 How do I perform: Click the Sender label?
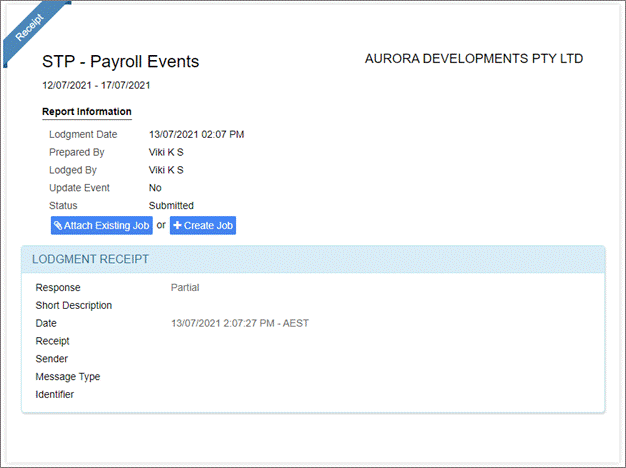[52, 359]
